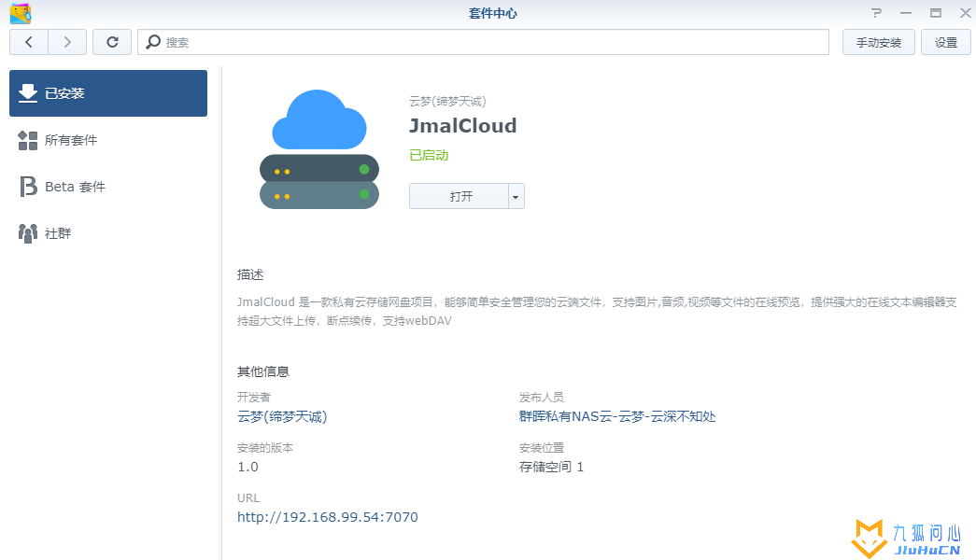The height and width of the screenshot is (560, 976).
Task: Select the 已安装 installed tab
Action: pos(108,93)
